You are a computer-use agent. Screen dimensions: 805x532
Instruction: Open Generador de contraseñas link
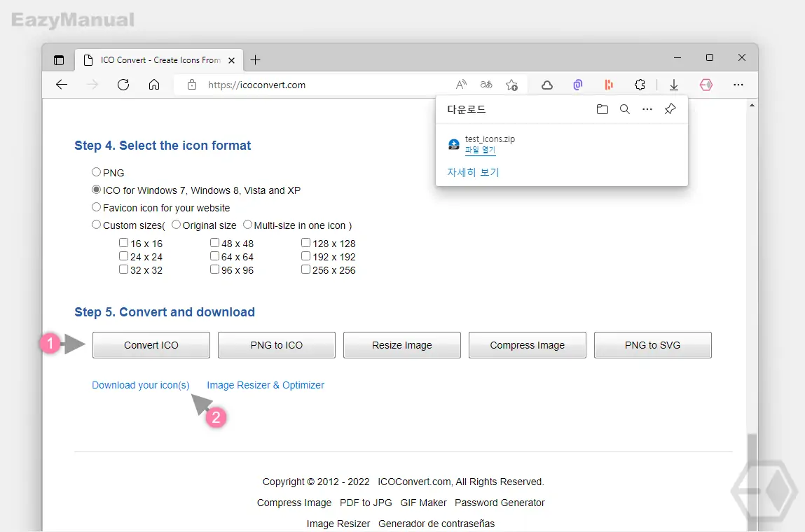point(436,524)
